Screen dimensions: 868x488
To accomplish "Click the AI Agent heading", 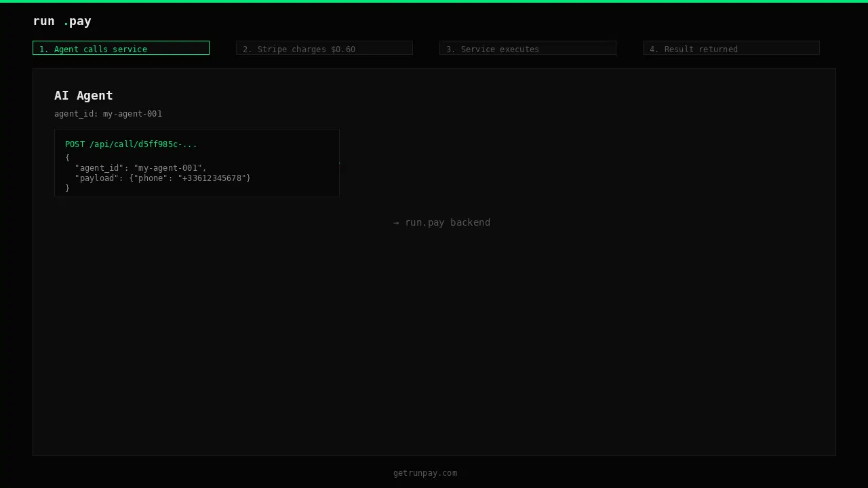I will point(83,96).
